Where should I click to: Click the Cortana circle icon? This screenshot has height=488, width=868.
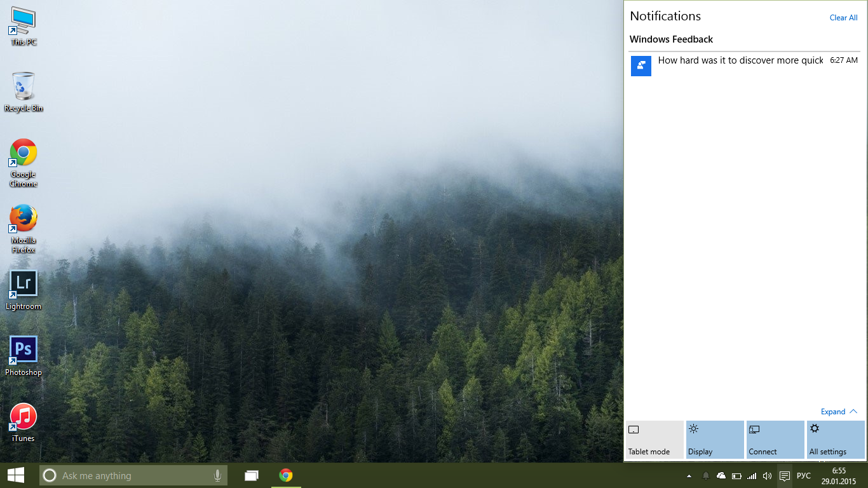pyautogui.click(x=50, y=475)
